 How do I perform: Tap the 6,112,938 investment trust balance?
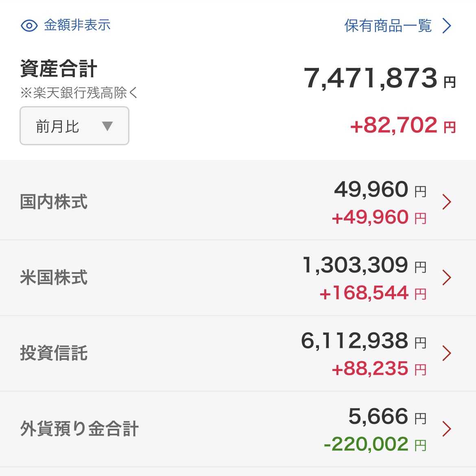pyautogui.click(x=354, y=341)
